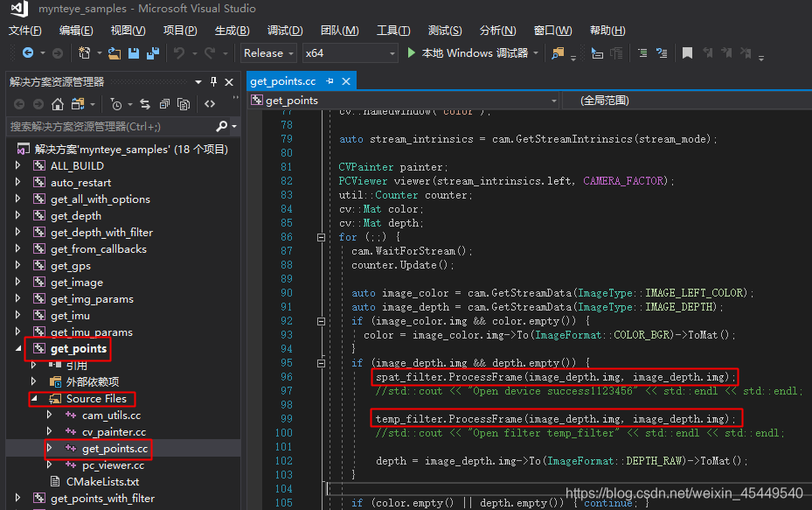Start the Local Windows Debugger with the green play icon
This screenshot has height=510, width=812.
tap(411, 52)
